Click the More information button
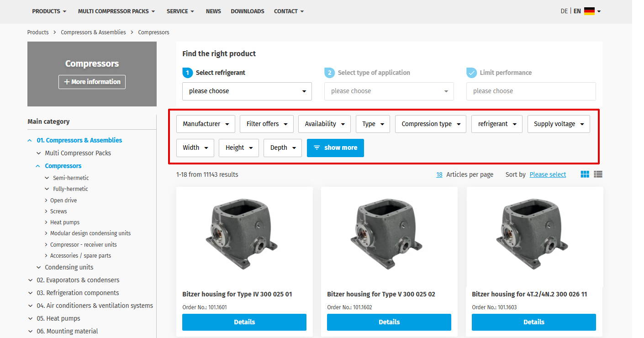Image resolution: width=644 pixels, height=338 pixels. click(92, 82)
